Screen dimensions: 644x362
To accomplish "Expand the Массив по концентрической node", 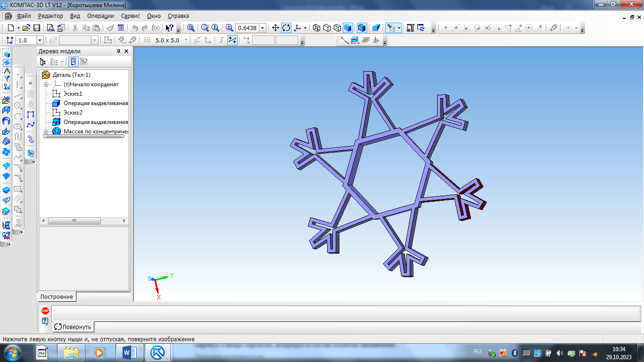I will coord(46,132).
